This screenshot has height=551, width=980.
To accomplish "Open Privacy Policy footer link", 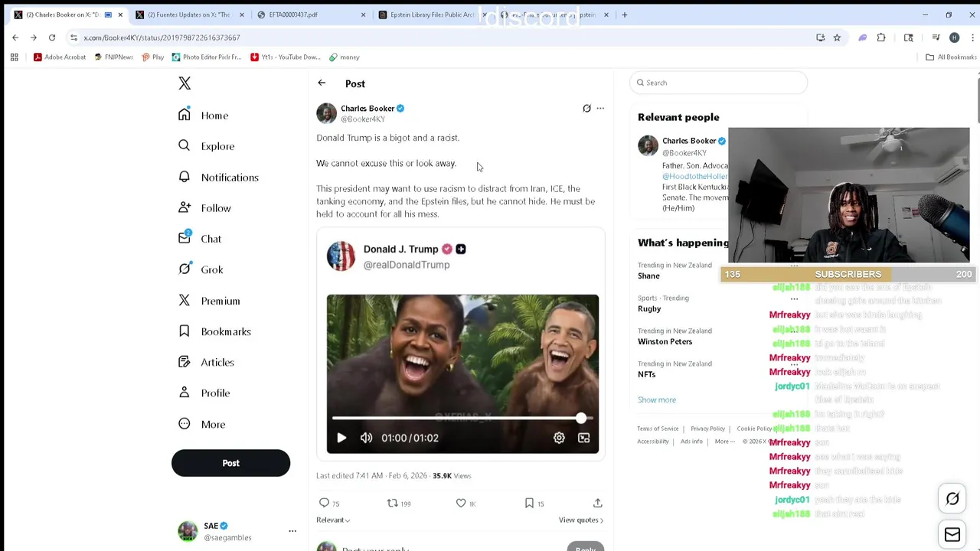I will tap(707, 429).
